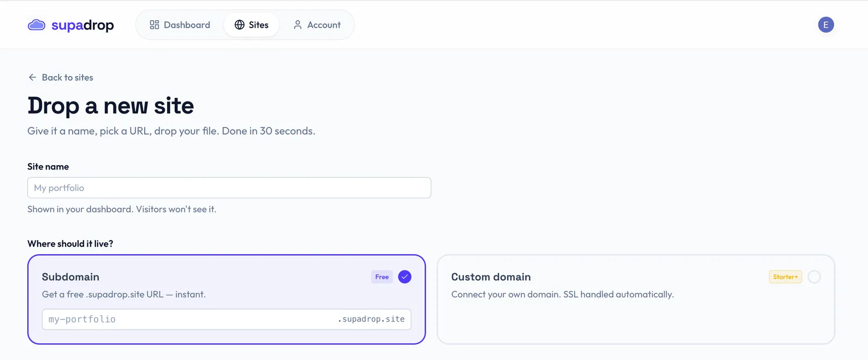Click the Back to sites link
Viewport: 868px width, 360px height.
coord(61,78)
